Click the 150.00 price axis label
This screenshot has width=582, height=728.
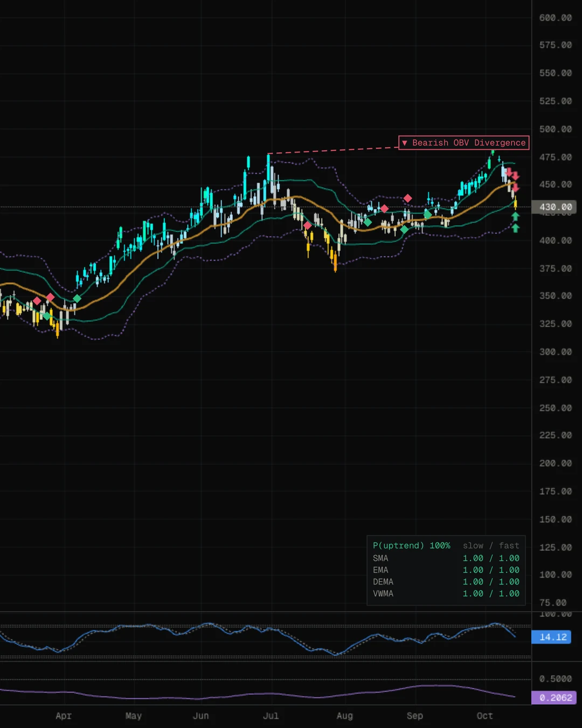[556, 519]
